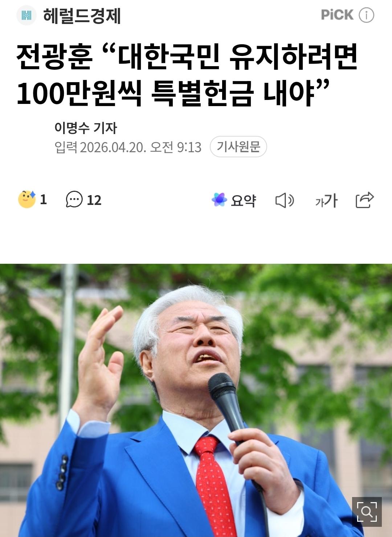Open reporter 이명수 기자 profile
Image resolution: width=392 pixels, height=537 pixels.
pyautogui.click(x=86, y=128)
